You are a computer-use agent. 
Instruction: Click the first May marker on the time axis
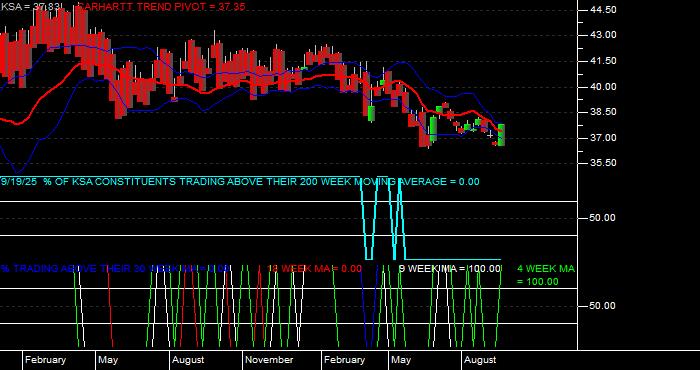[108, 360]
